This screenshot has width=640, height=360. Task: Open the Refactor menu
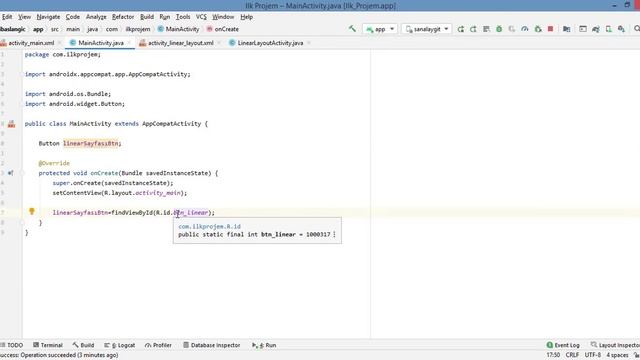123,17
